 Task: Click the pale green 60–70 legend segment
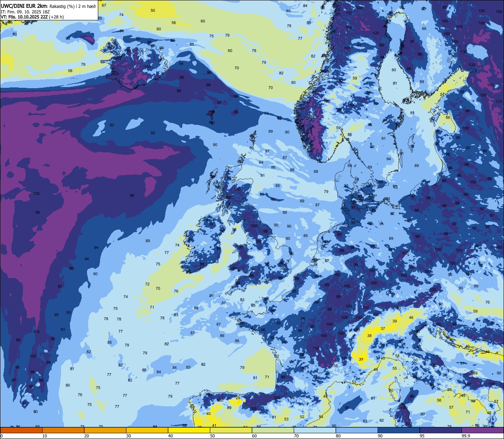(273, 430)
